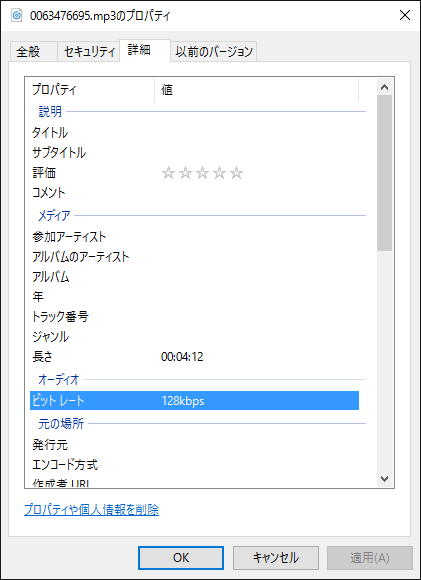This screenshot has width=421, height=580.
Task: Click the vertical scrollbar thumb
Action: pos(384,173)
